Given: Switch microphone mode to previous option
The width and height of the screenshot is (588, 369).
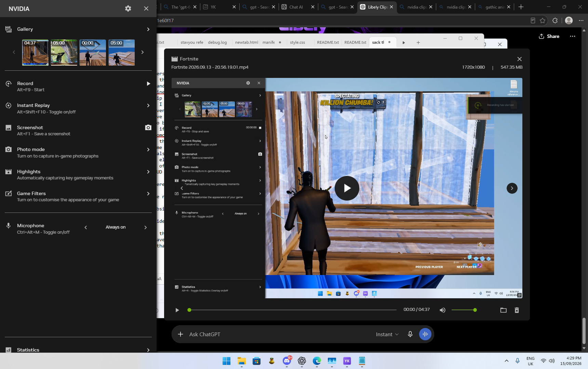Looking at the screenshot, I should click(86, 228).
